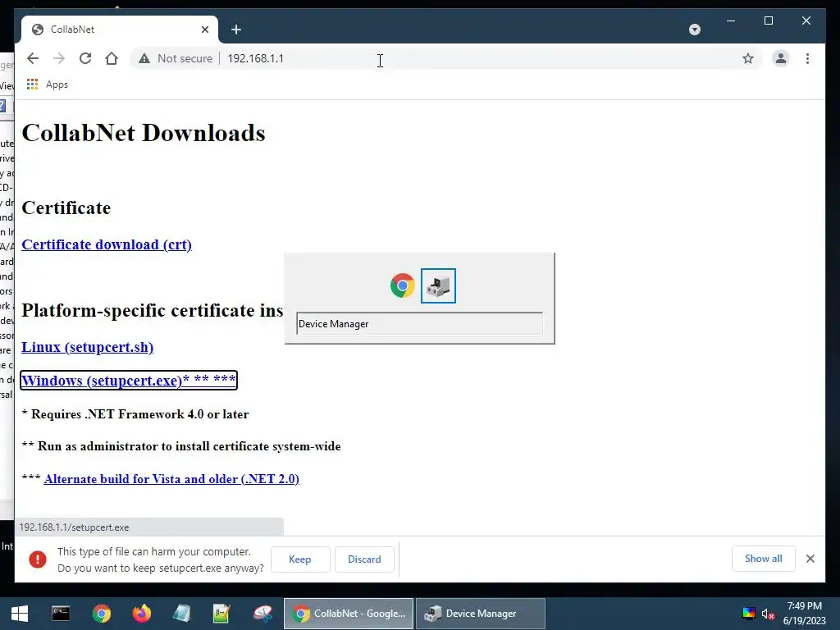Open the red-and-white taskbar app icon
This screenshot has height=630, width=840.
coord(262,614)
